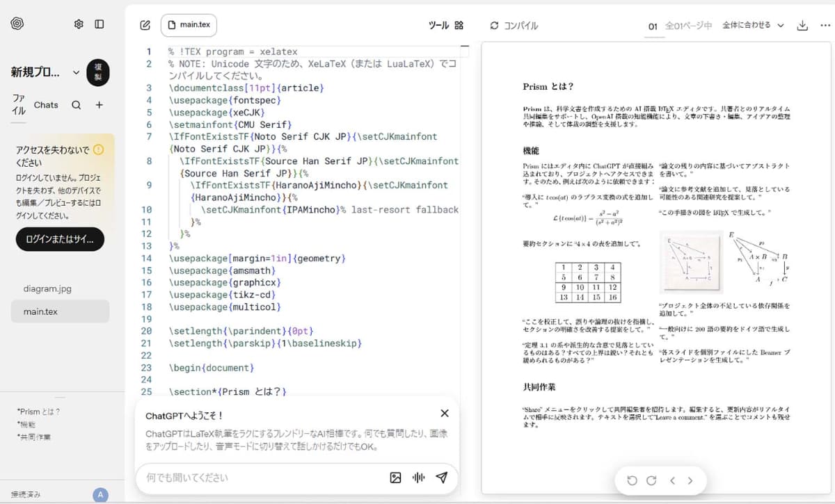This screenshot has height=504, width=835.
Task: Jump to outline item 共同作業
Action: (x=34, y=437)
